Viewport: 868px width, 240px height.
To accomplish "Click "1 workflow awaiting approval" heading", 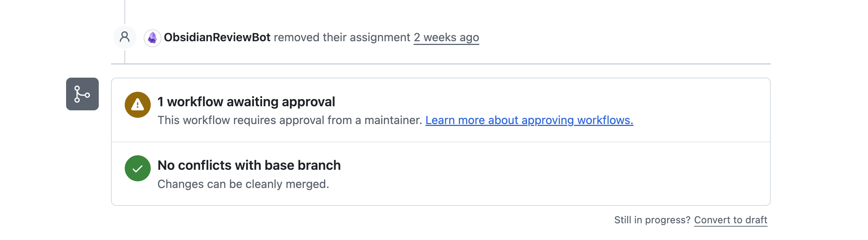I will [246, 102].
